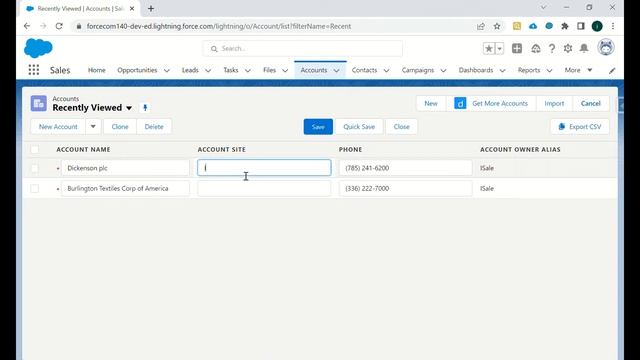
Task: Click the Favorites star icon
Action: tap(489, 49)
